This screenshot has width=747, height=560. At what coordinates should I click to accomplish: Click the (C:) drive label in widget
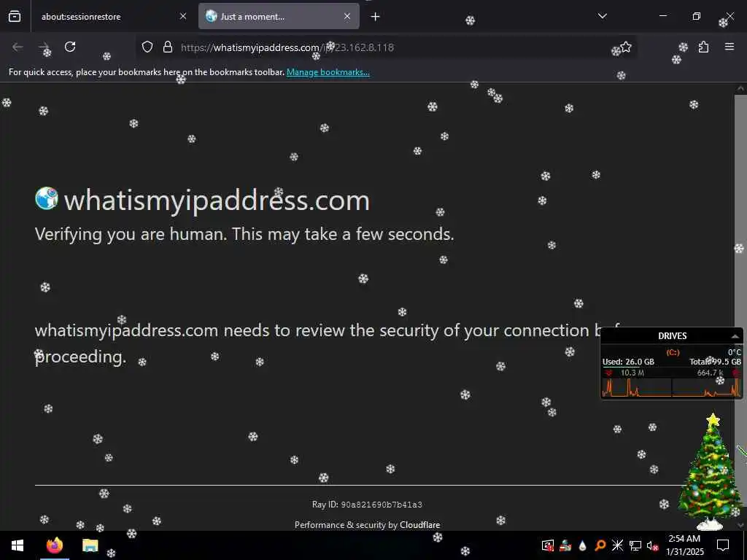click(673, 352)
